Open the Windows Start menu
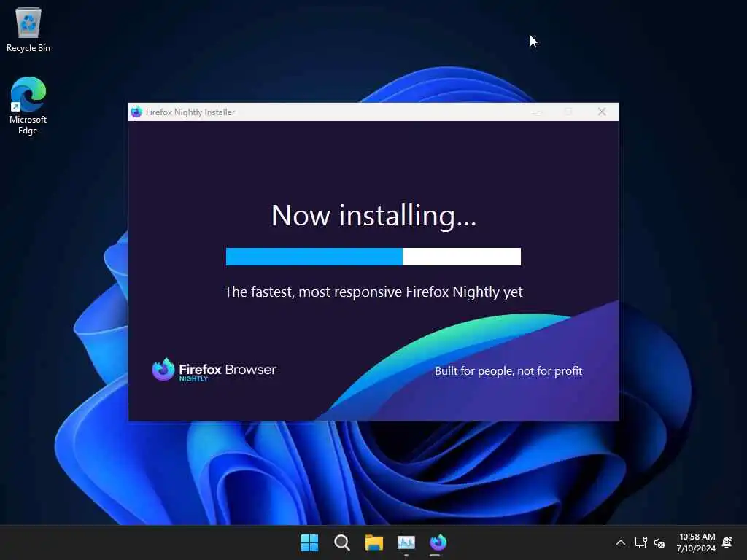747x560 pixels. pyautogui.click(x=309, y=542)
